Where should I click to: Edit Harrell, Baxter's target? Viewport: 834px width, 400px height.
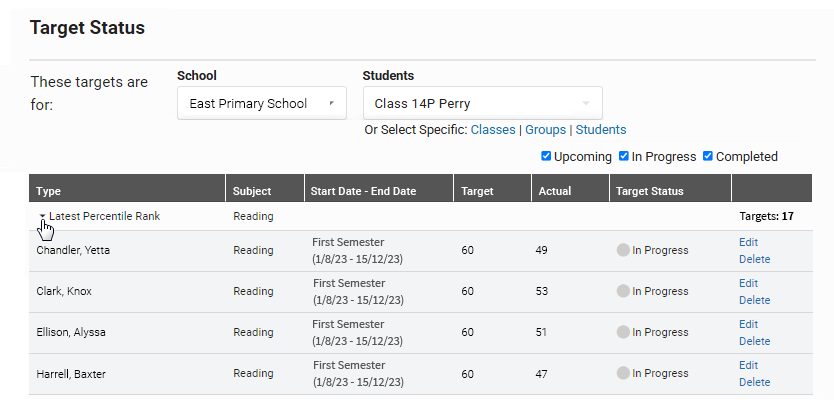[748, 365]
